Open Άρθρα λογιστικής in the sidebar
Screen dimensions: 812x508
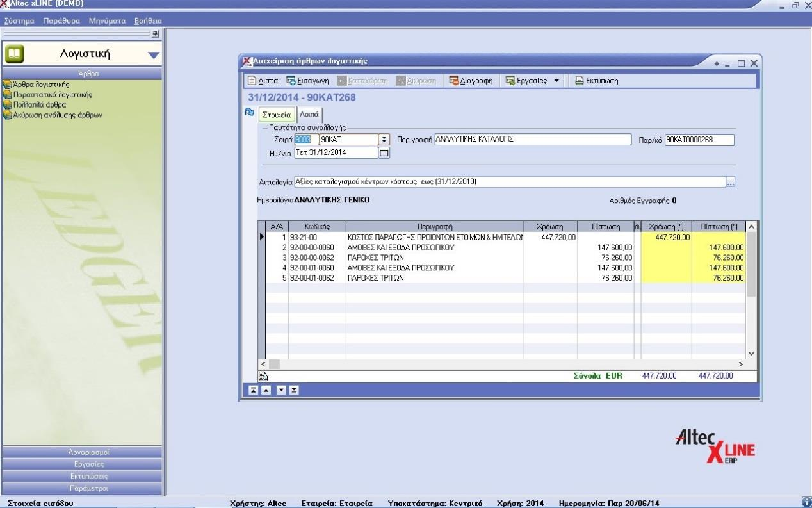tap(36, 84)
